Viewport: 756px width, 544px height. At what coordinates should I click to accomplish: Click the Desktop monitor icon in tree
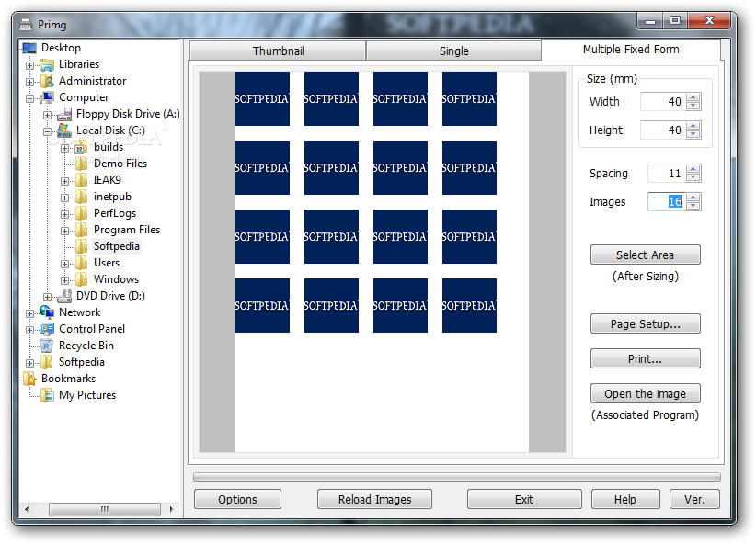(x=29, y=48)
